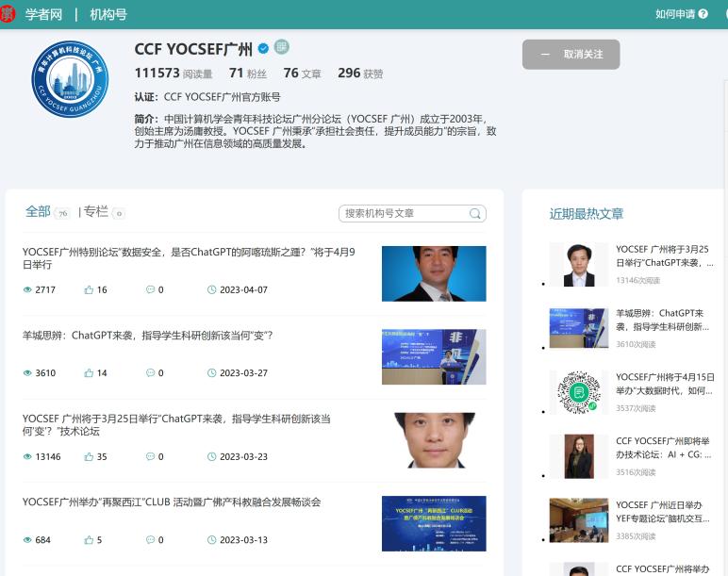Click the comment icon of the 2023-04-07 article
The width and height of the screenshot is (728, 576).
pos(151,289)
